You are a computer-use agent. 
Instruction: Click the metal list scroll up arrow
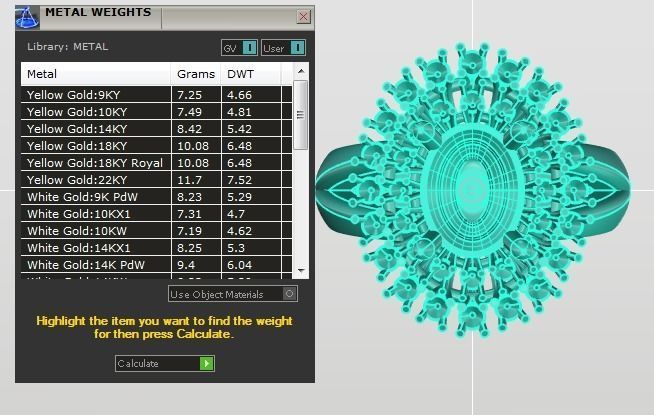pyautogui.click(x=301, y=71)
